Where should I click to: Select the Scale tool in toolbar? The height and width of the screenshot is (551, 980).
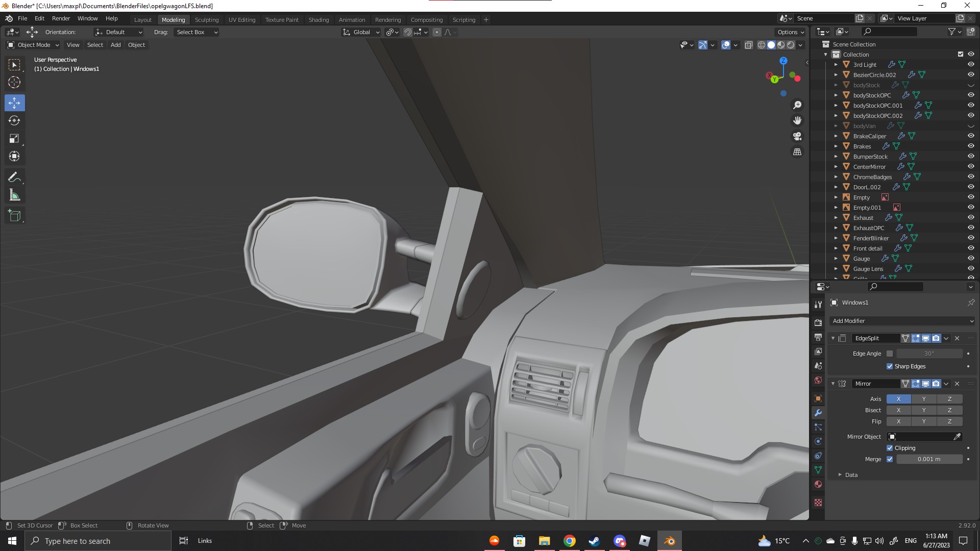14,139
